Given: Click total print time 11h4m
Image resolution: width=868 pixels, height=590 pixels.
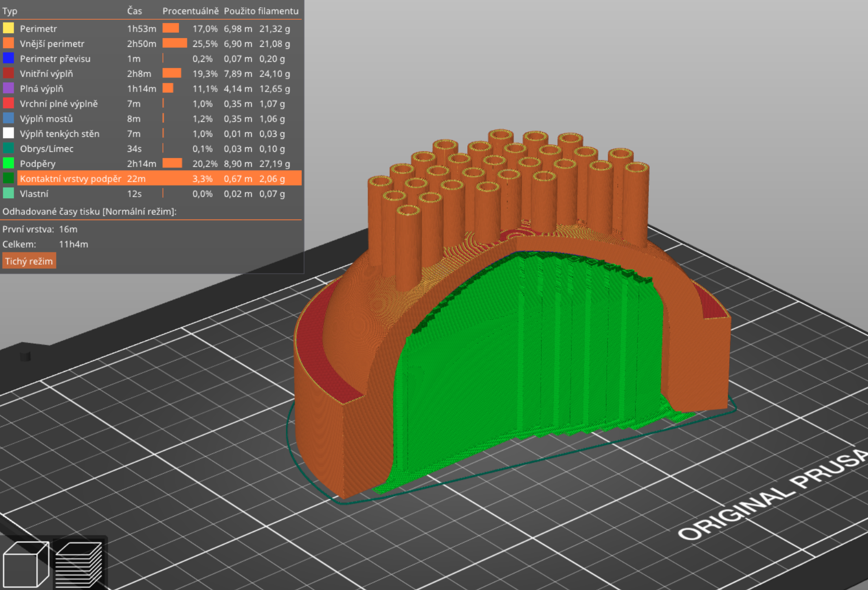Looking at the screenshot, I should pyautogui.click(x=73, y=244).
